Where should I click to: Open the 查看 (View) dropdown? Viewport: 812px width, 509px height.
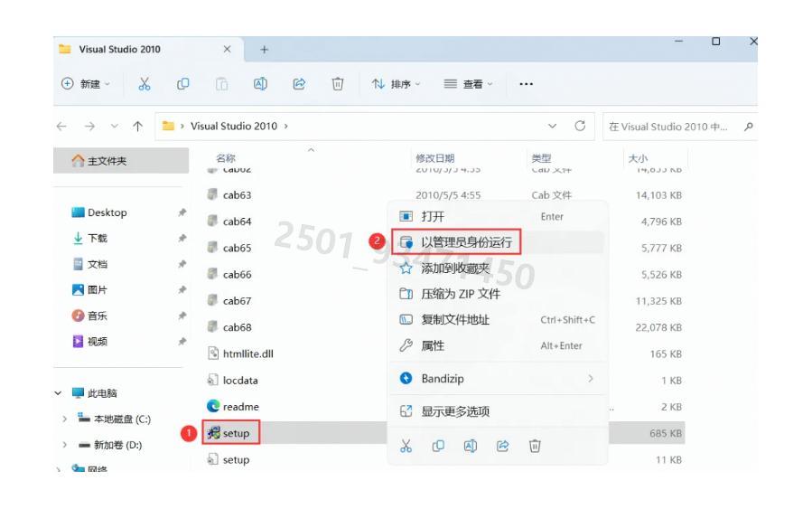[468, 84]
